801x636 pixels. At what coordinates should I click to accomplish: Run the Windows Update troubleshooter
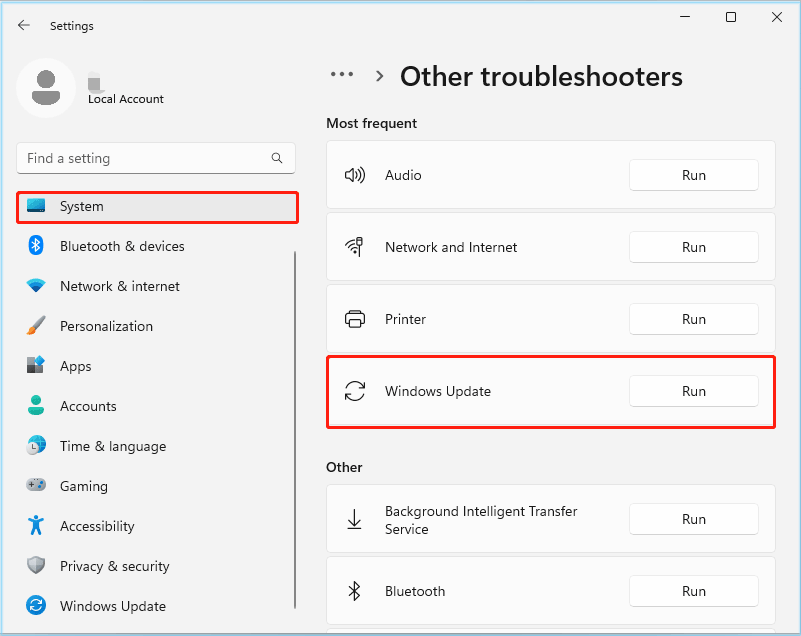tap(693, 390)
